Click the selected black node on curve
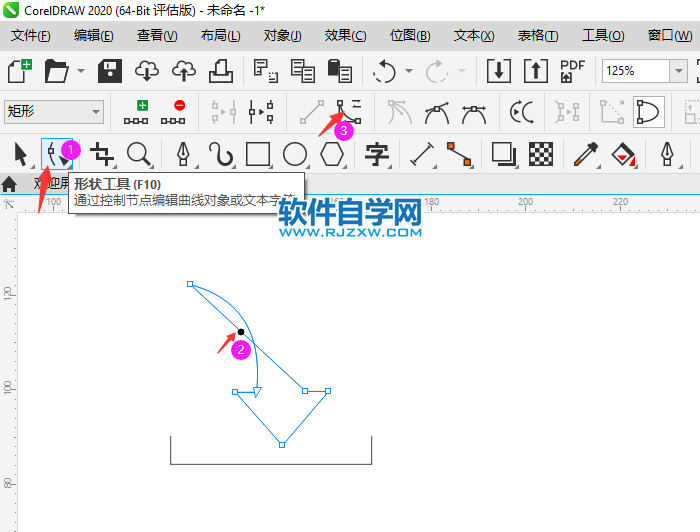 (x=241, y=331)
